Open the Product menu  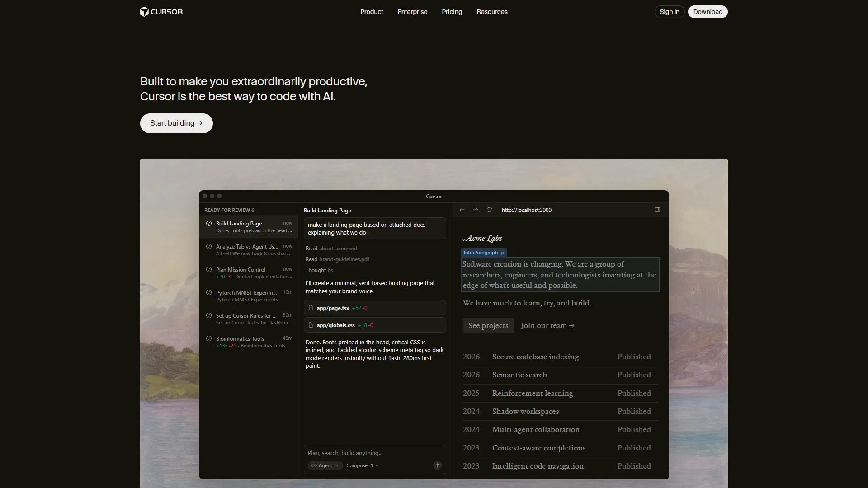[x=372, y=12]
